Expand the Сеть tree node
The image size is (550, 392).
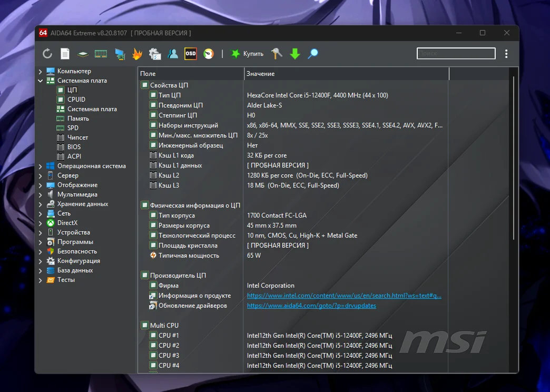tap(41, 213)
